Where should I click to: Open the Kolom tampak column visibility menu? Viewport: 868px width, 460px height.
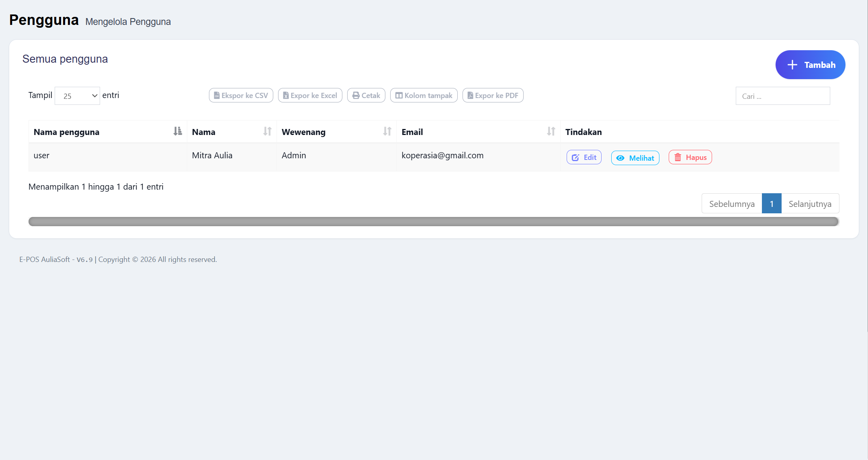(x=424, y=95)
